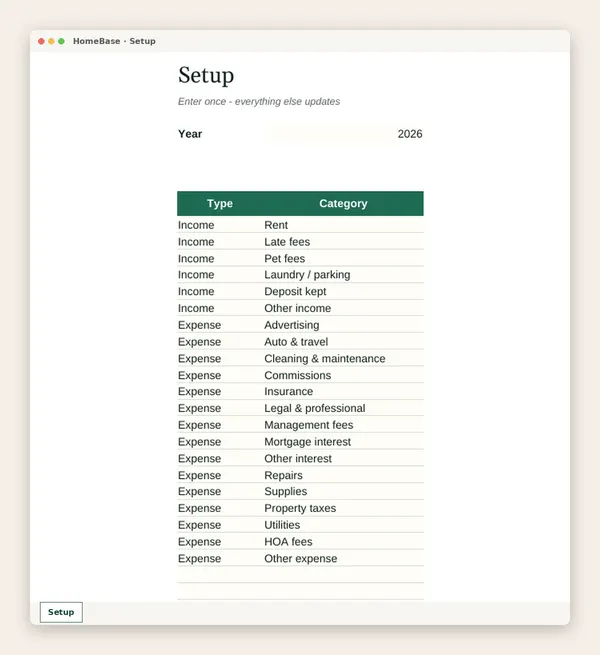Screen dimensions: 600x655
Task: Select the Other income category cell
Action: coord(343,308)
